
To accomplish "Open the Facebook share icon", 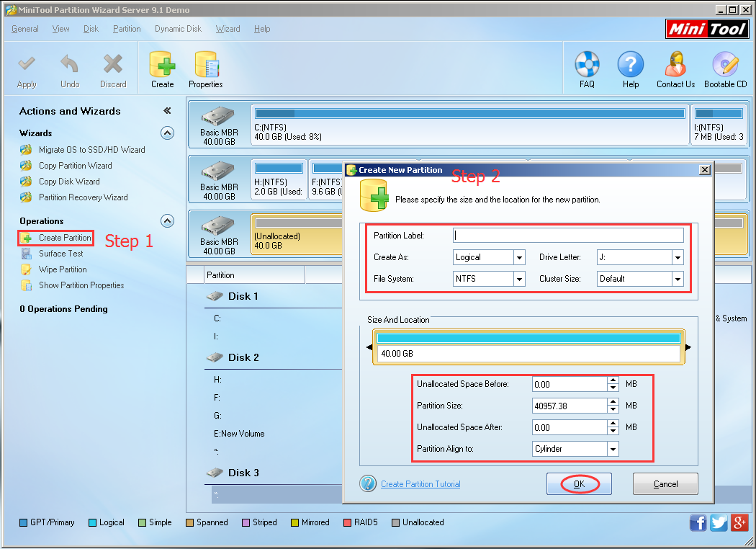I will click(x=698, y=522).
